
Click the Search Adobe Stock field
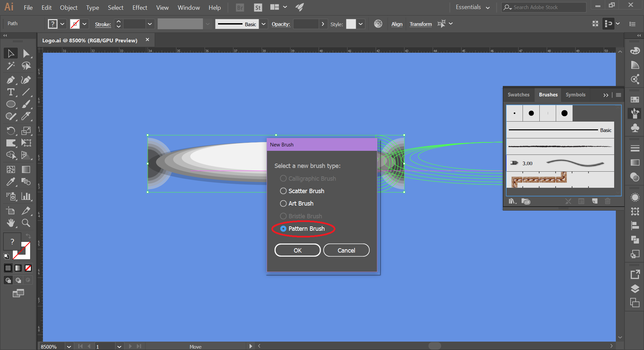click(x=544, y=7)
